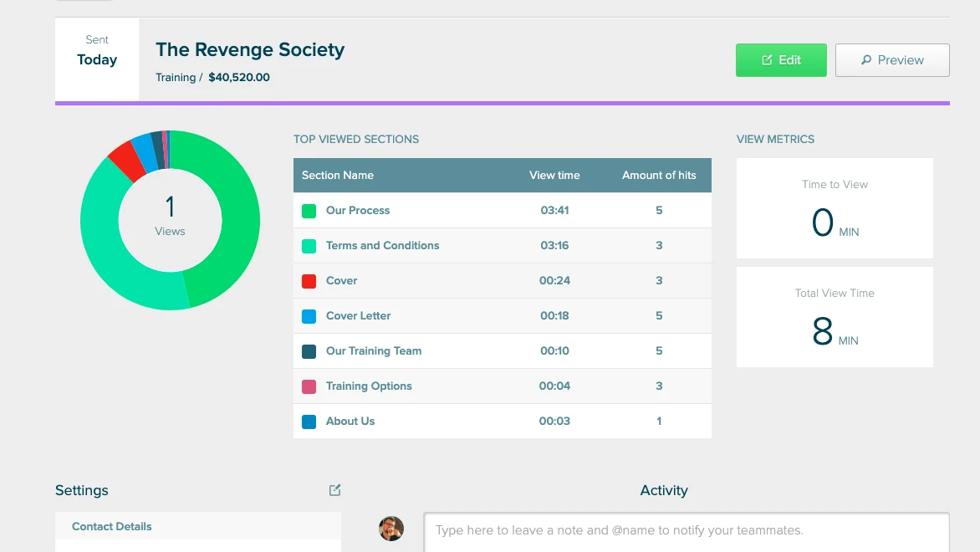Type in the leave a note field
Viewport: 980px width, 552px height.
[686, 530]
